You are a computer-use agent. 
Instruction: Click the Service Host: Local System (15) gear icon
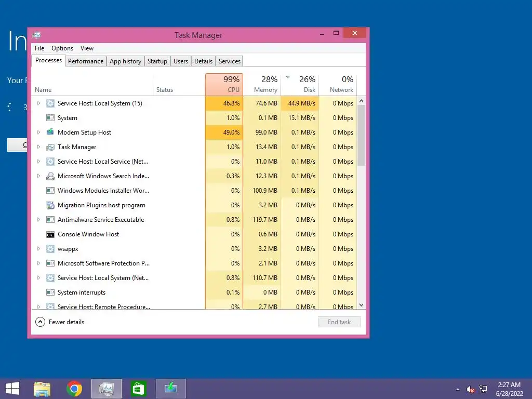pyautogui.click(x=50, y=103)
